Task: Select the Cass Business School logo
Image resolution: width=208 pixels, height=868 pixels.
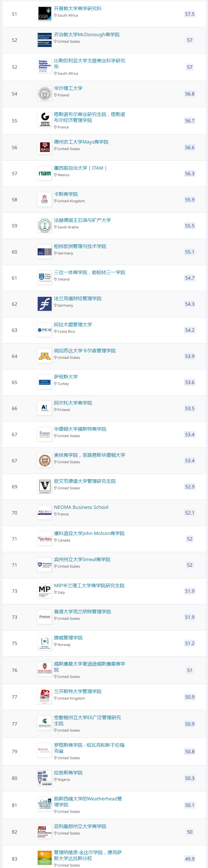Action: [x=45, y=200]
